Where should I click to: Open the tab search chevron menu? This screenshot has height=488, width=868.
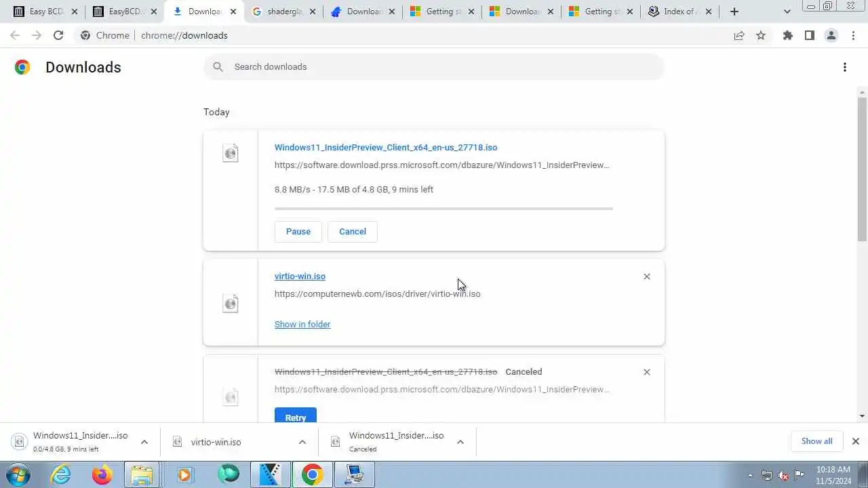pyautogui.click(x=787, y=12)
